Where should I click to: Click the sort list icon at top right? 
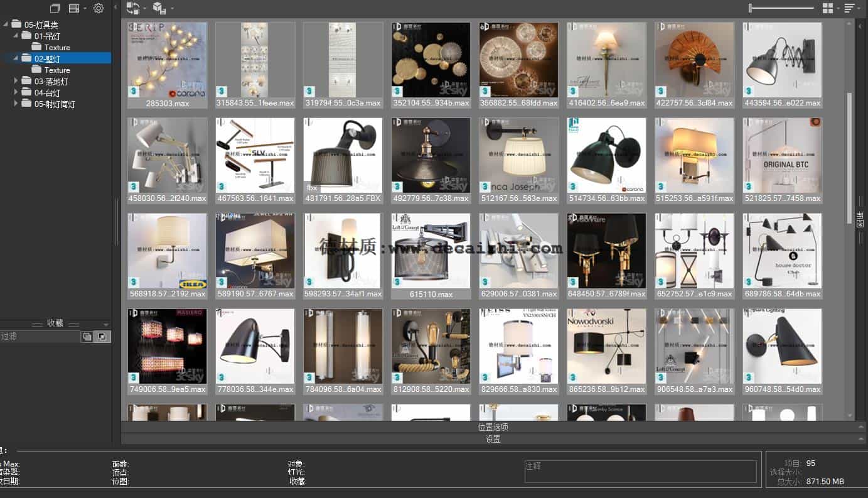coord(849,8)
